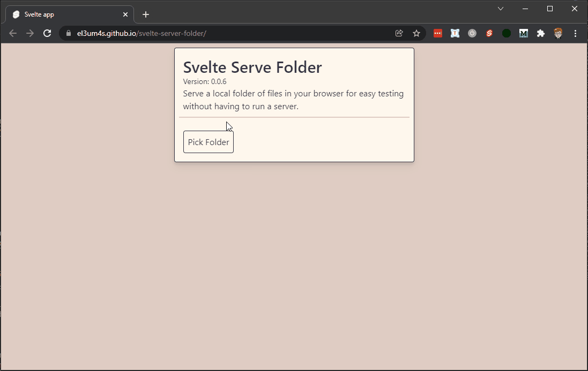
Task: Click the 'Version: 0.0.6' text
Action: (x=205, y=81)
